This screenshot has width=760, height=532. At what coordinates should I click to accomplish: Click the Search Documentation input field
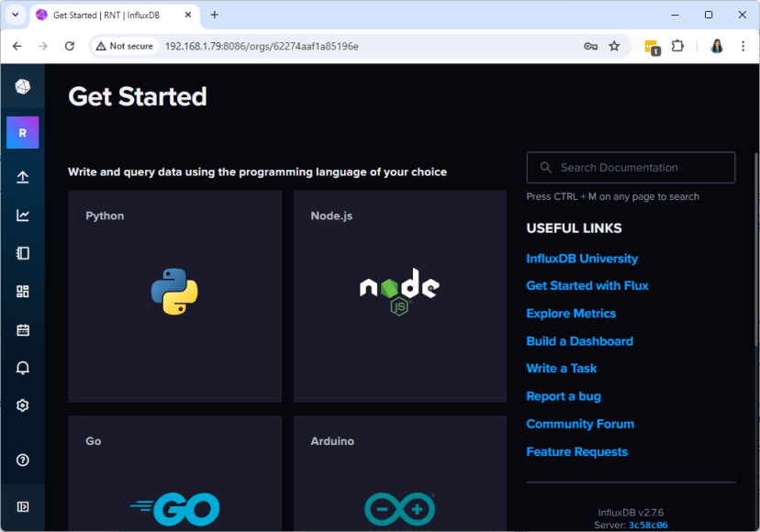pyautogui.click(x=630, y=167)
